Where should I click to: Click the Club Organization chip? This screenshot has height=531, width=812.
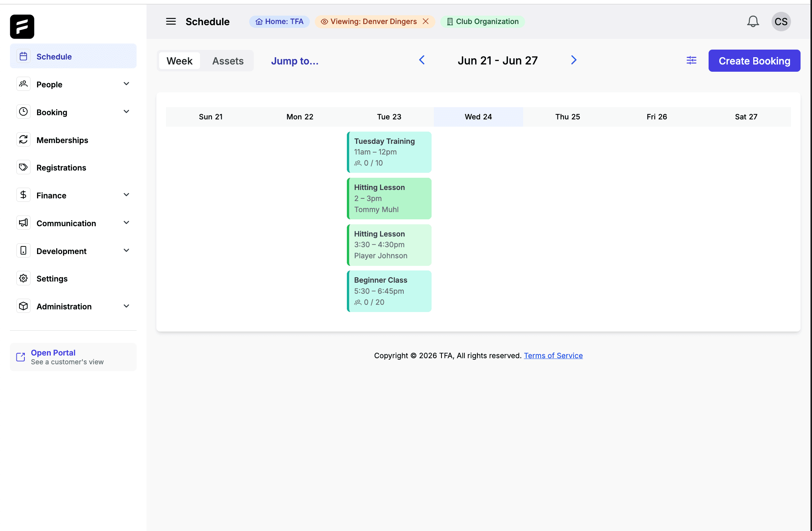(x=483, y=22)
